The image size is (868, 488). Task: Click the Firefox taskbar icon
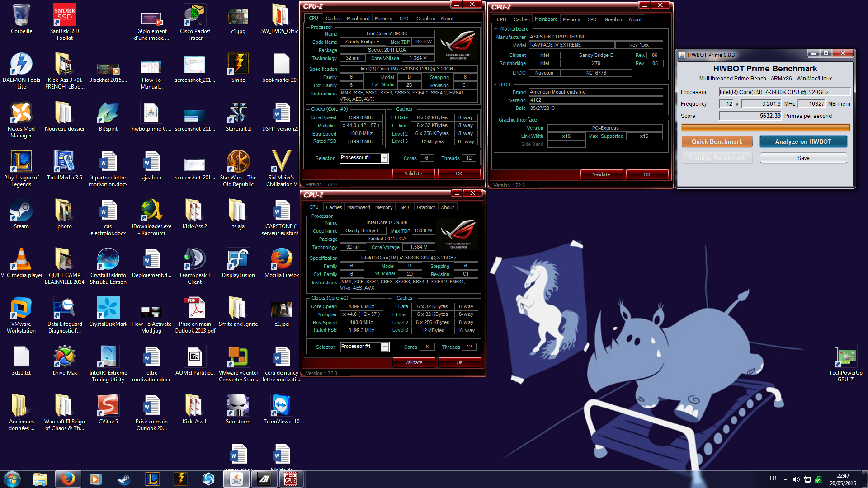pos(68,479)
